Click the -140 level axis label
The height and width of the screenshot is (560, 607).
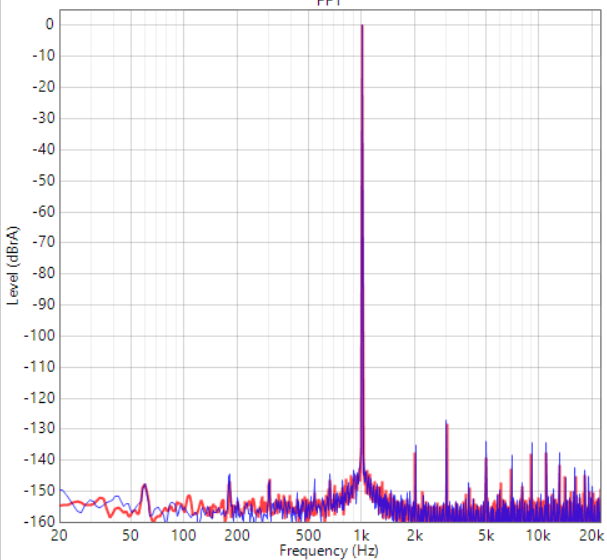pos(39,460)
